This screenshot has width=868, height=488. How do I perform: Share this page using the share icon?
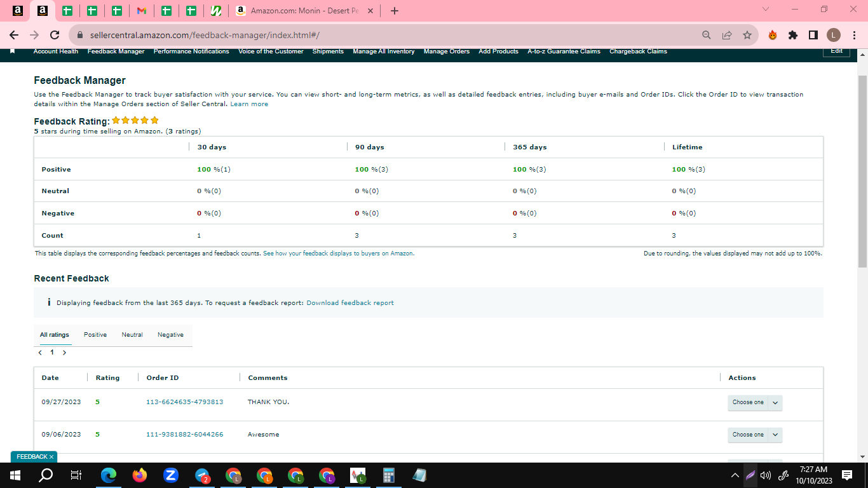[x=727, y=35]
